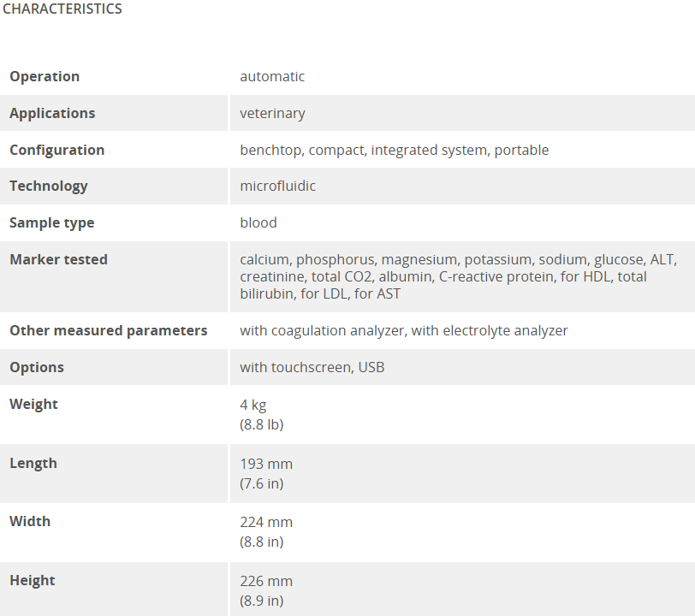Click the 226 mm height value
The image size is (695, 616).
coord(266,581)
